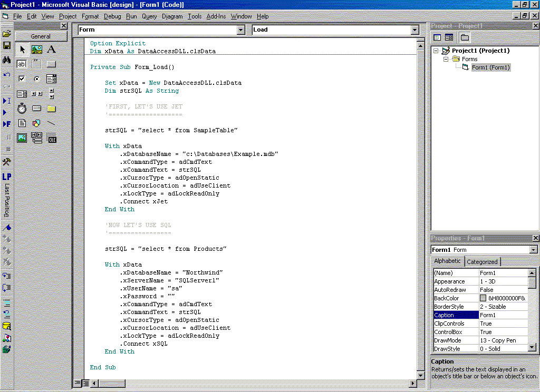Select the CheckBox control tool
This screenshot has height=392, width=540.
pos(22,79)
